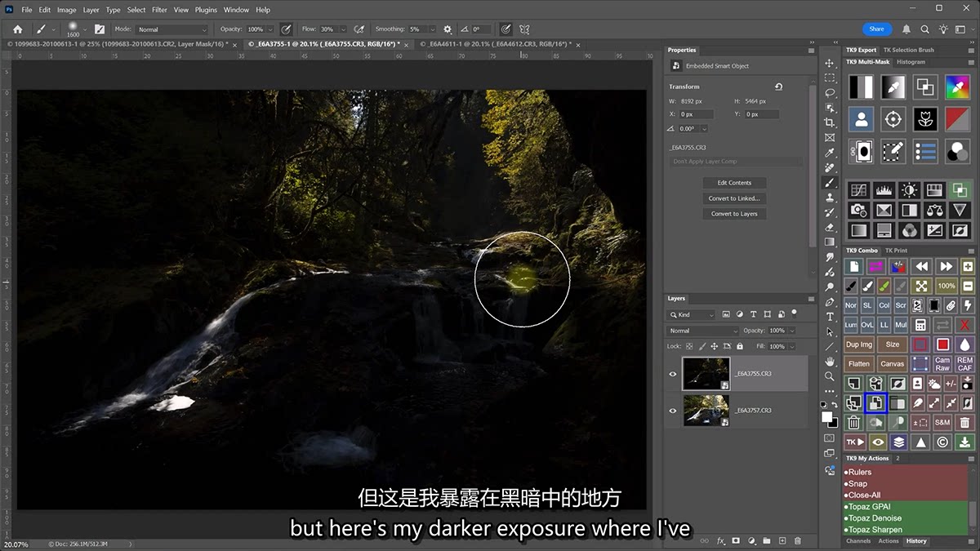Select the Gradient tool
This screenshot has height=551, width=980.
[830, 242]
